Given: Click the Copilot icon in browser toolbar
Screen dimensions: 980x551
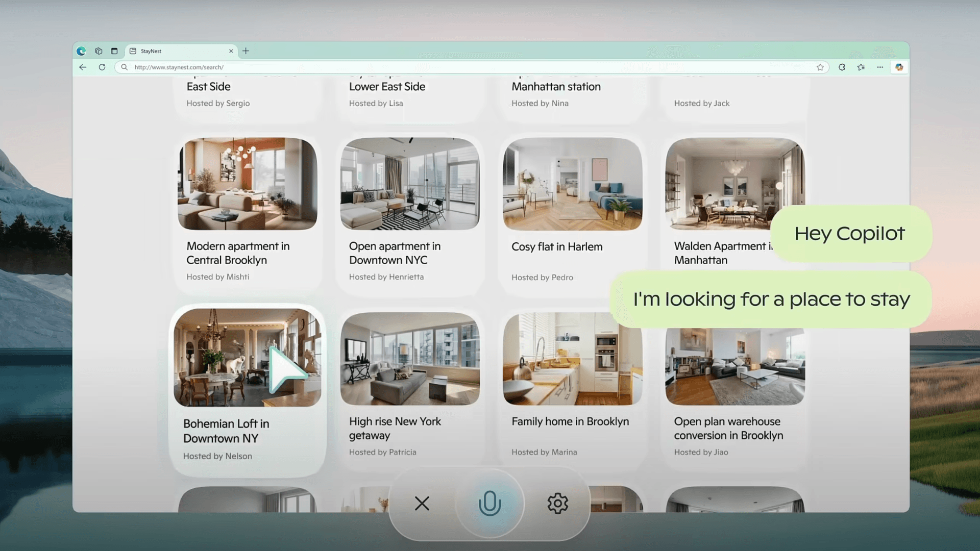Looking at the screenshot, I should coord(899,67).
